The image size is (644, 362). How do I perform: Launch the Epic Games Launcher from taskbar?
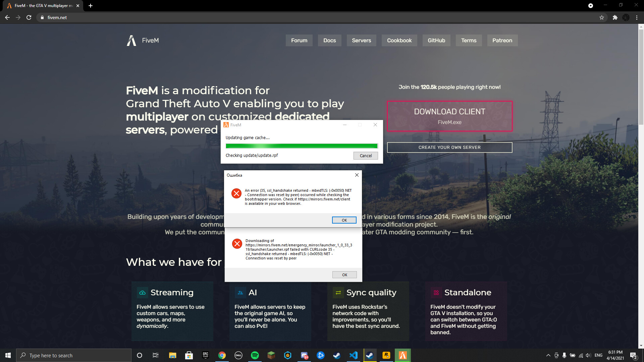point(205,355)
